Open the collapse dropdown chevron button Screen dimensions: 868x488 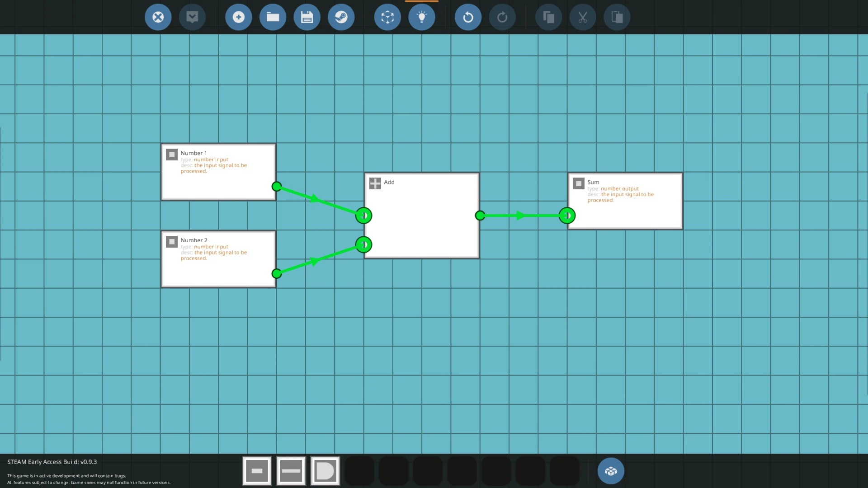coord(192,17)
